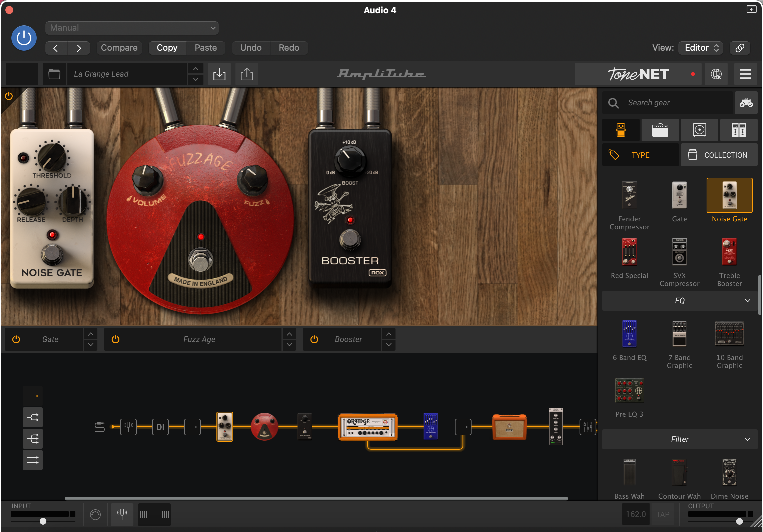Viewport: 763px width, 532px height.
Task: Open the Manual preset dropdown
Action: point(132,28)
